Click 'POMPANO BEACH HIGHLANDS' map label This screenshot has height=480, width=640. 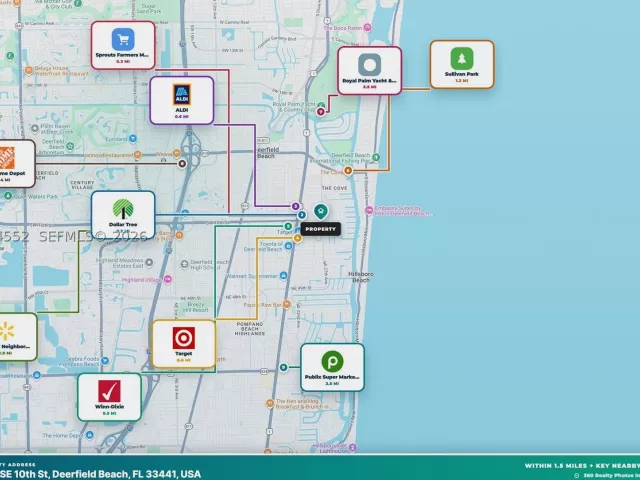(250, 329)
